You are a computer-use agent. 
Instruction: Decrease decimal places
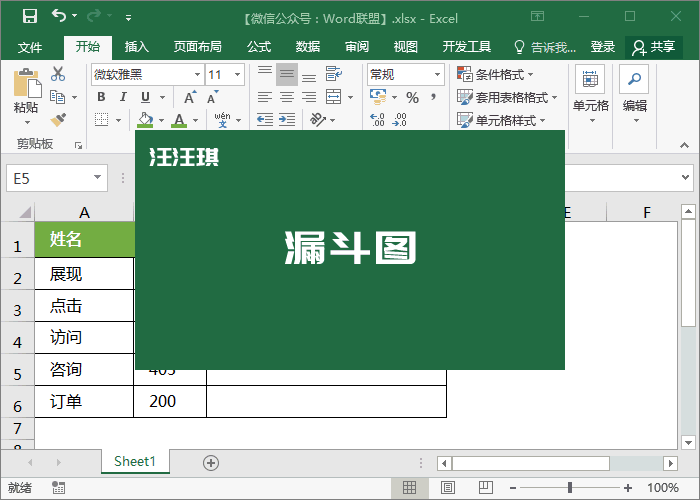[x=400, y=120]
